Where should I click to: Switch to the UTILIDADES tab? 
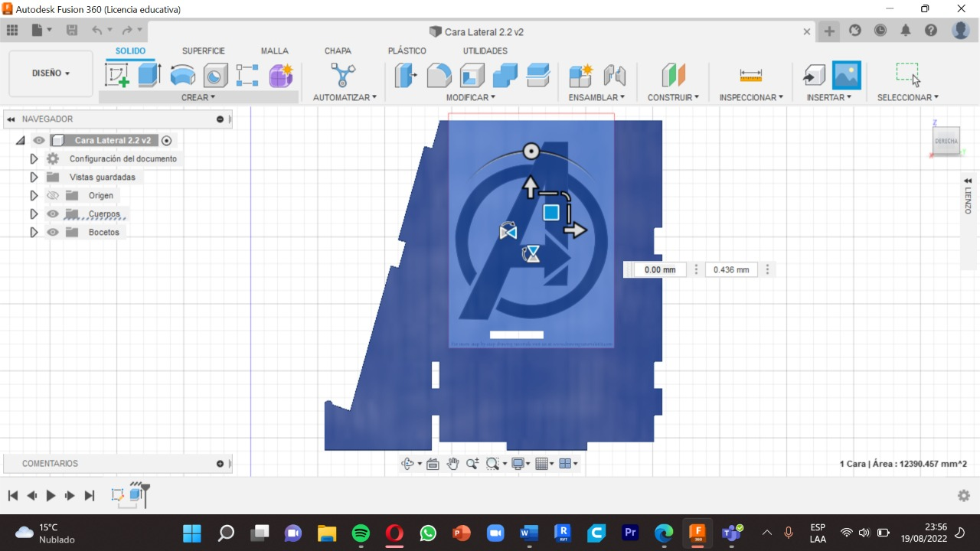coord(485,51)
